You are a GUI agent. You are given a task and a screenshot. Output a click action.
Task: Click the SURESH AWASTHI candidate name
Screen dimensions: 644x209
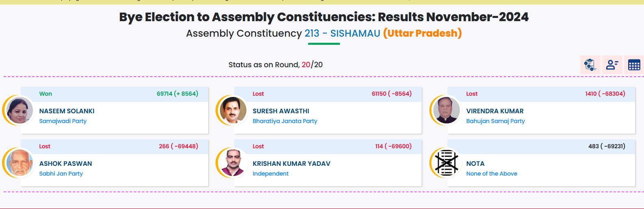pos(281,111)
